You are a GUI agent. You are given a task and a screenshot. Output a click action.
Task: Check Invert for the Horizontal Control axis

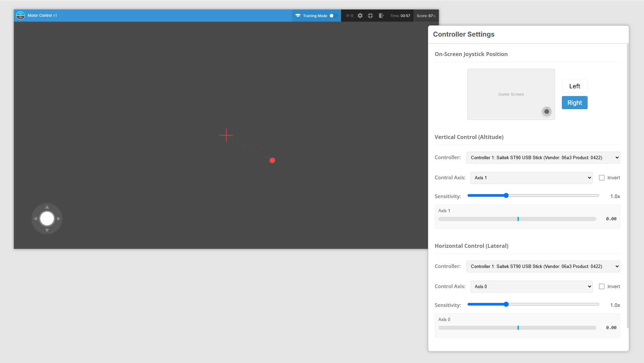[x=602, y=286]
